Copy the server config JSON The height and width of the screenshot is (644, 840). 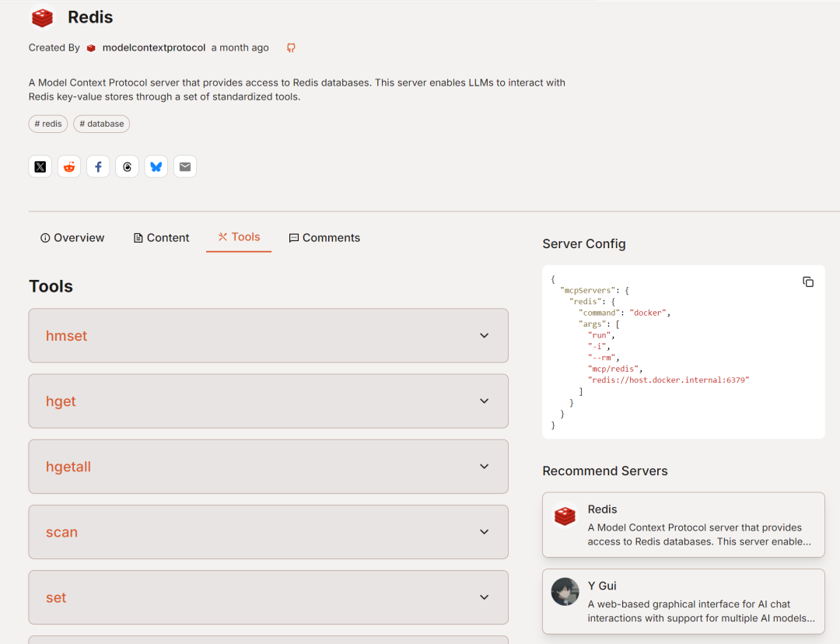click(808, 282)
